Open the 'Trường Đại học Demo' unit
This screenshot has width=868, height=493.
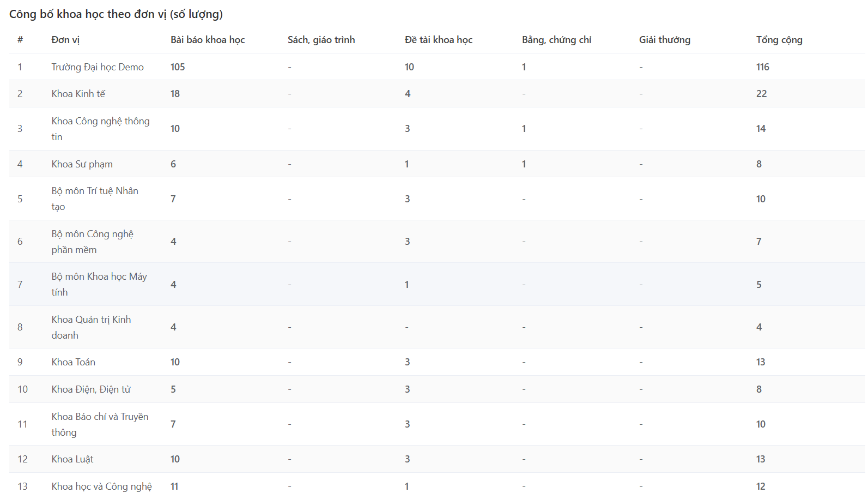98,67
